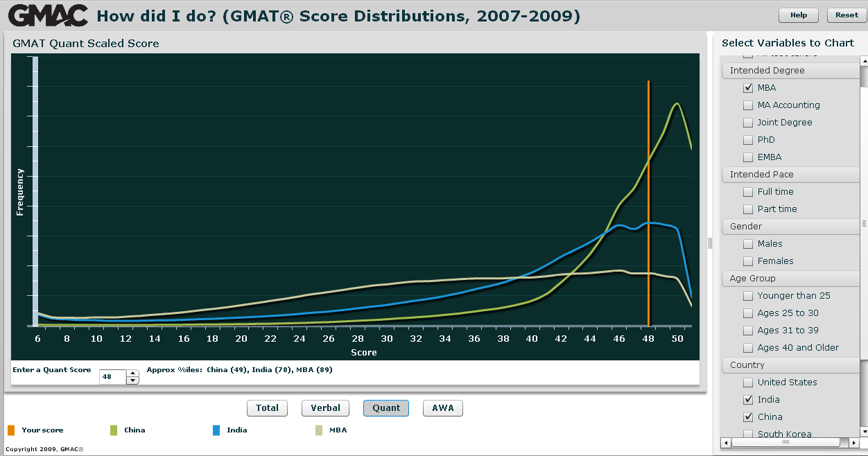Switch to the Verbal score chart
The image size is (868, 456).
click(325, 408)
